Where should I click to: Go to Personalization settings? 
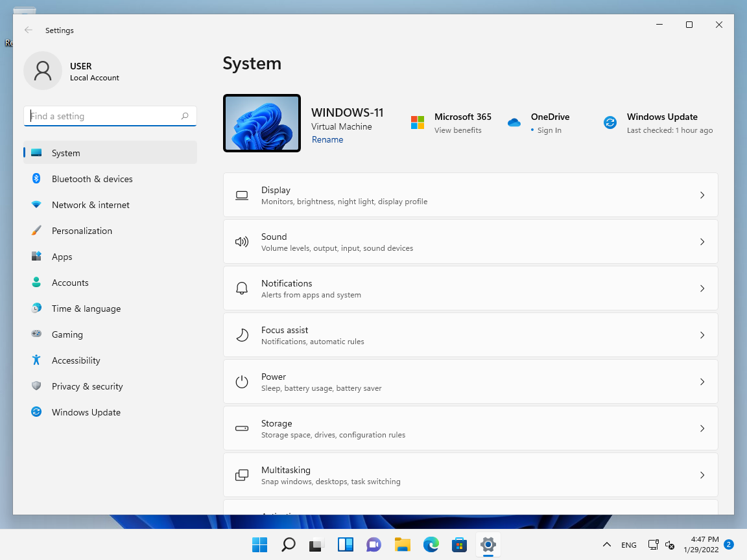[110, 231]
